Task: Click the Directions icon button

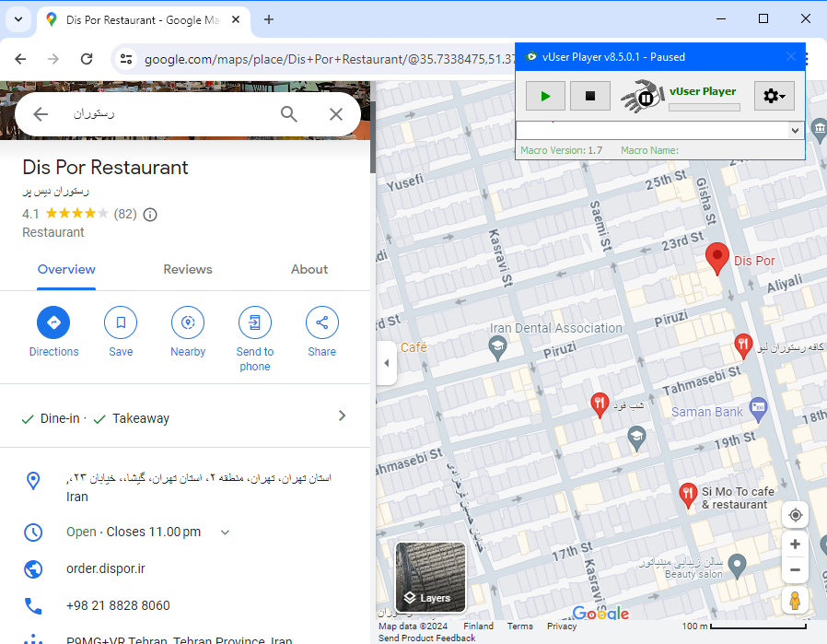Action: click(x=53, y=322)
